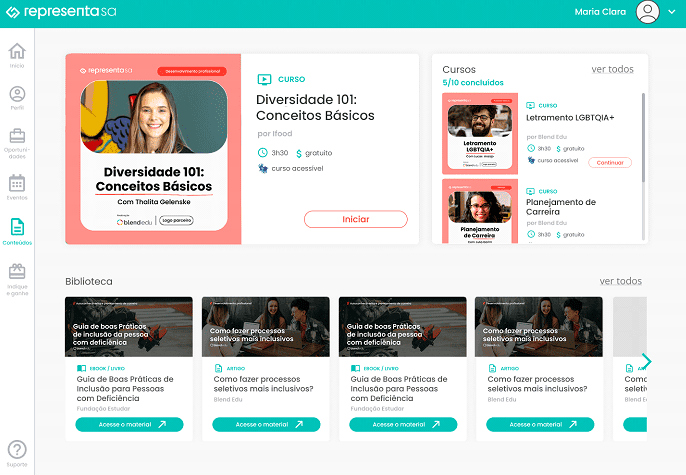Open Eventos in the sidebar
The width and height of the screenshot is (686, 475).
17,187
